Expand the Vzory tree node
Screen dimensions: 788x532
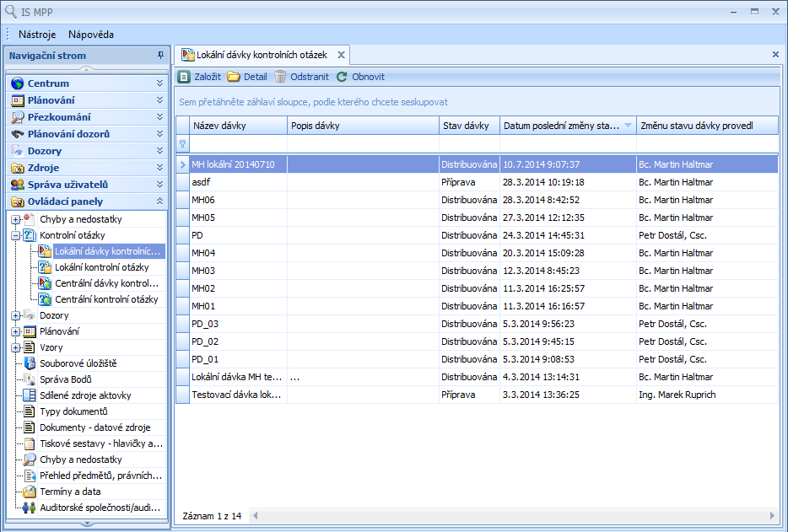[x=15, y=347]
